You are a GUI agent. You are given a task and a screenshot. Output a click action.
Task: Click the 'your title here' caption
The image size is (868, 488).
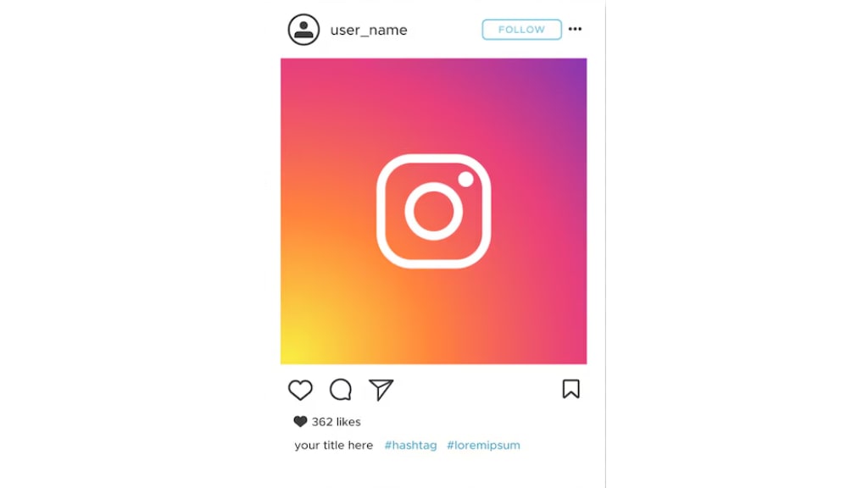click(334, 445)
